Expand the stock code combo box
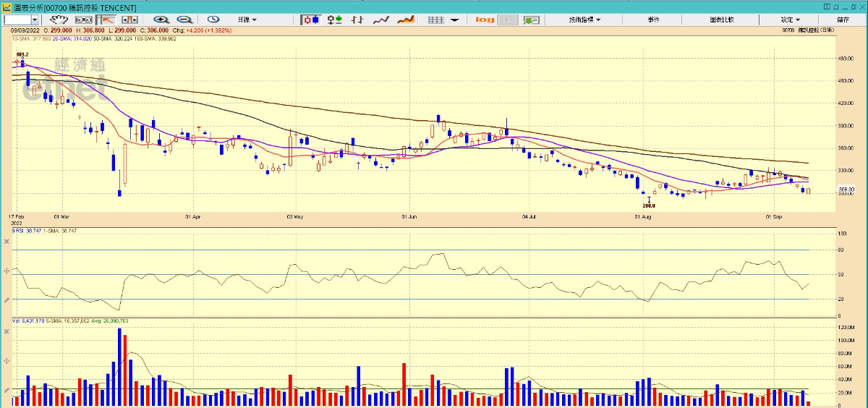The width and height of the screenshot is (868, 408). (34, 20)
